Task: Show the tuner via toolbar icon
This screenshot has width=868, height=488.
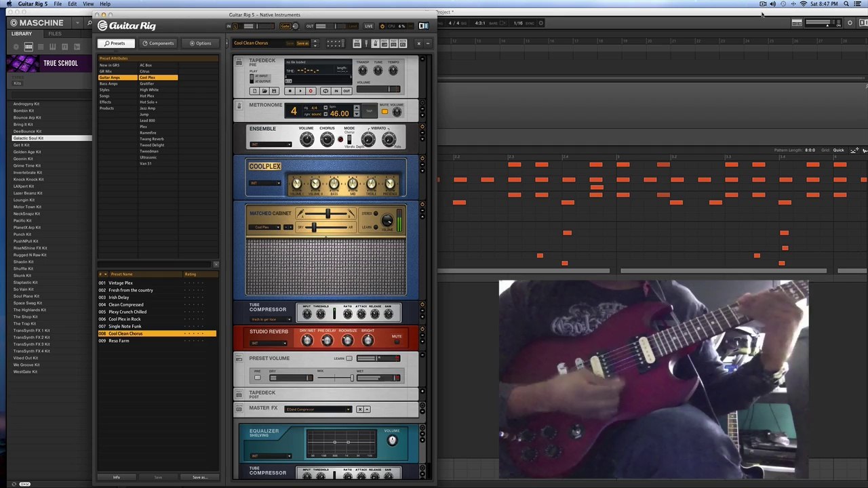Action: pyautogui.click(x=366, y=43)
